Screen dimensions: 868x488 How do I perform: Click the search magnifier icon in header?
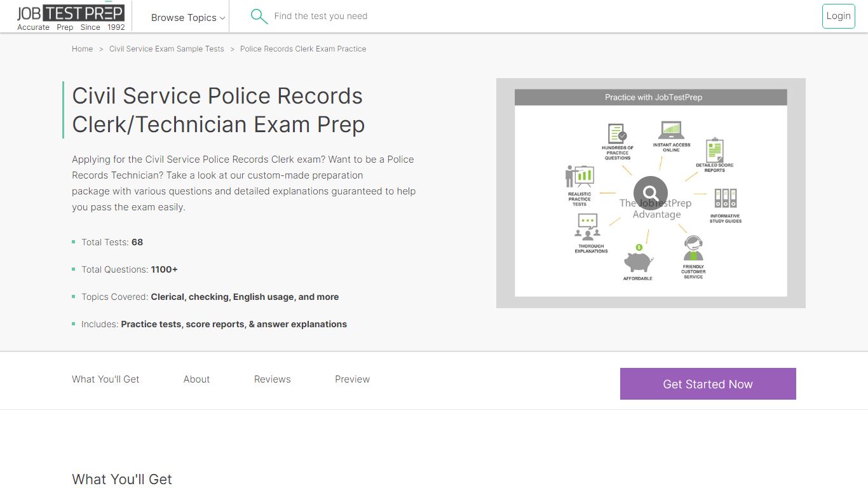259,16
